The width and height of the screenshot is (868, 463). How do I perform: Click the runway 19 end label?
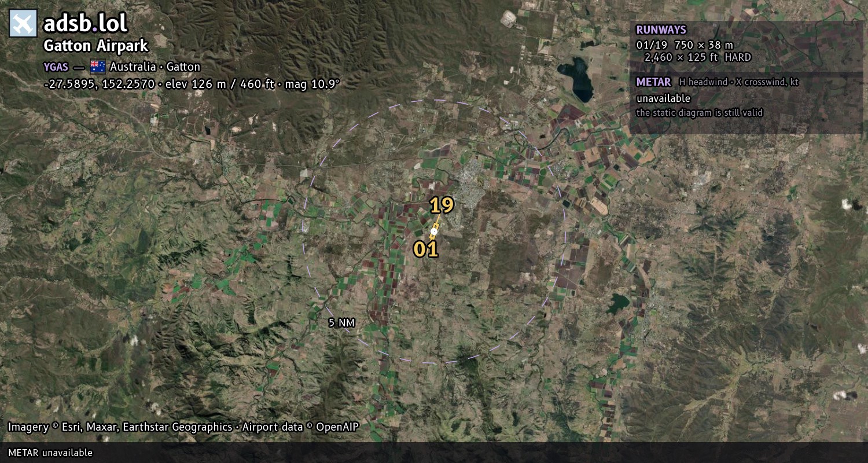click(442, 205)
